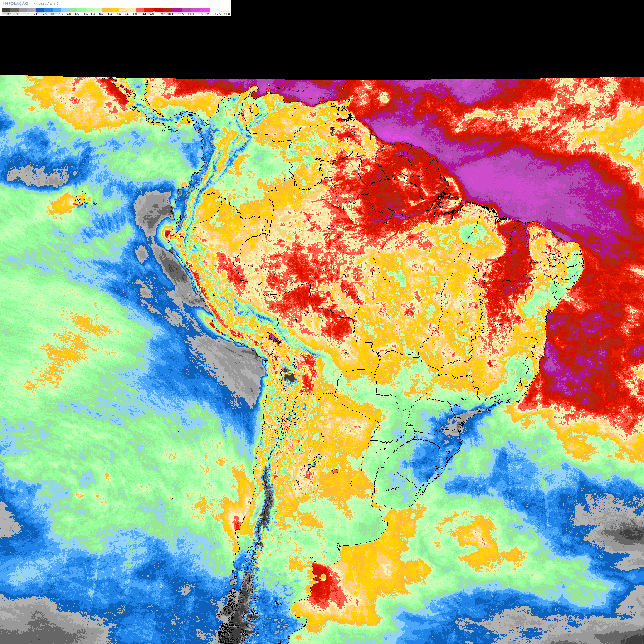Click the INSOLAÇÃO legend title

(x=16, y=4)
